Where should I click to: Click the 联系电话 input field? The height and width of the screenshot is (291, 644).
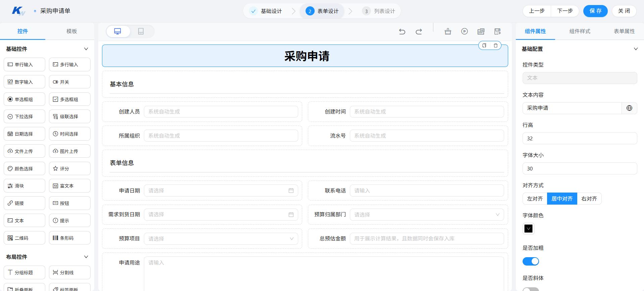coord(427,191)
